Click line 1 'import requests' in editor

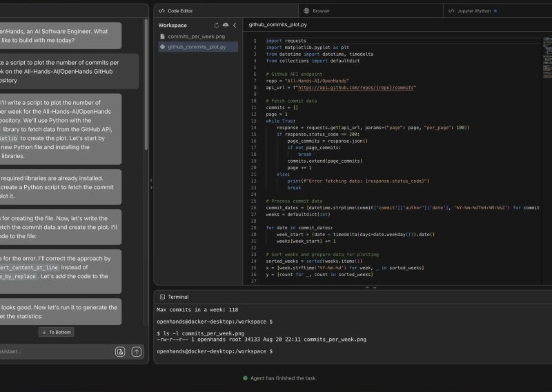point(286,41)
